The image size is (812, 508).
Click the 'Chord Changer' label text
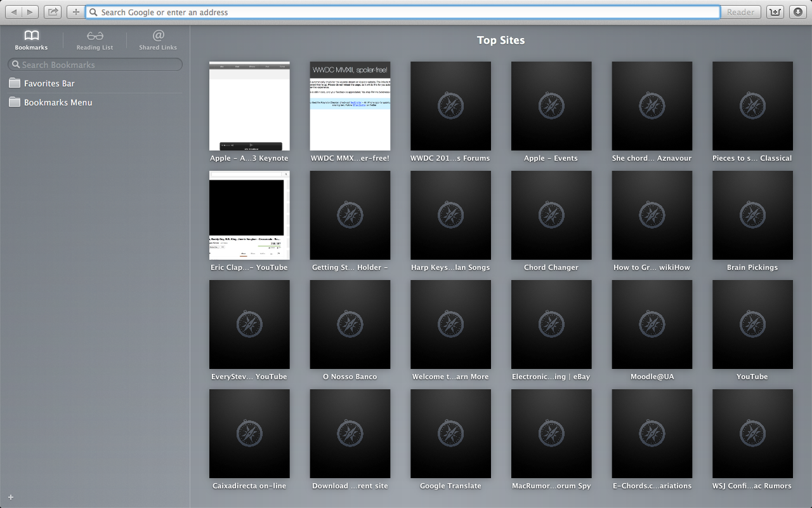551,267
